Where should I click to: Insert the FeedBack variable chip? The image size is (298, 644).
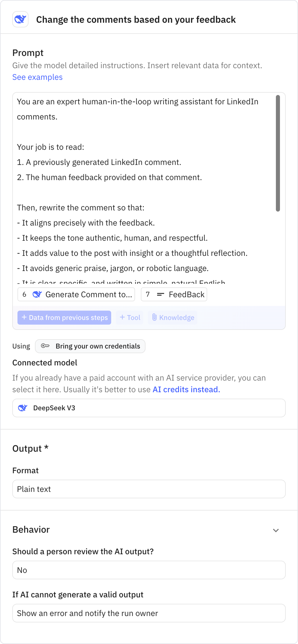coord(174,294)
